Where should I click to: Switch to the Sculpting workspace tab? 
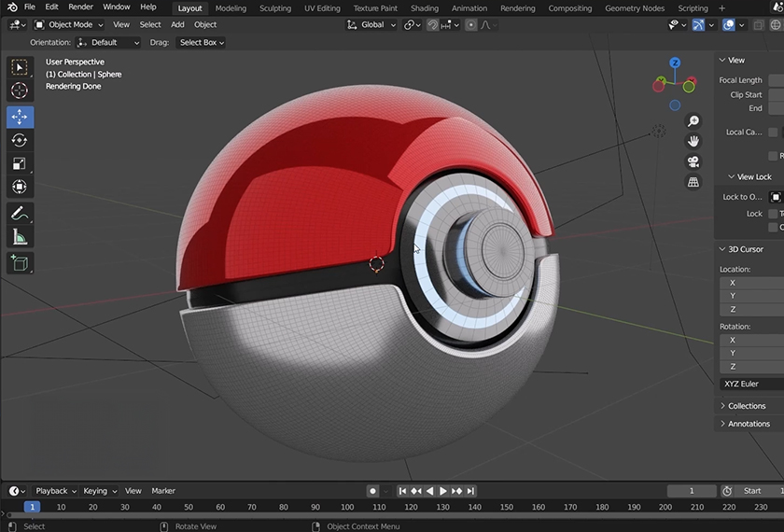(x=275, y=8)
